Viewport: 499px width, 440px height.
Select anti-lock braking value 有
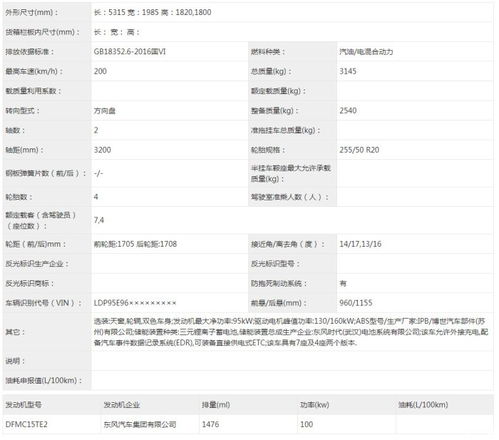click(x=343, y=283)
